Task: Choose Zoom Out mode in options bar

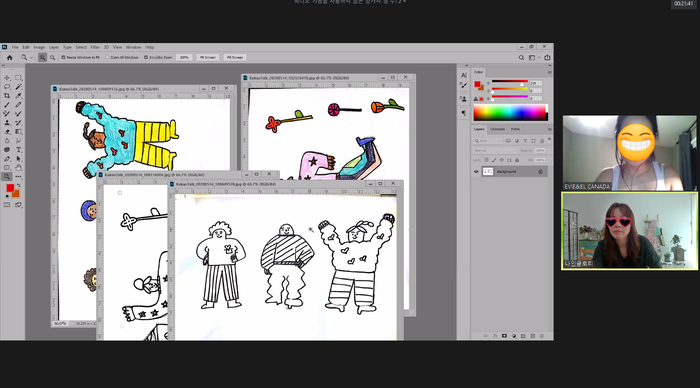Action: coord(53,58)
